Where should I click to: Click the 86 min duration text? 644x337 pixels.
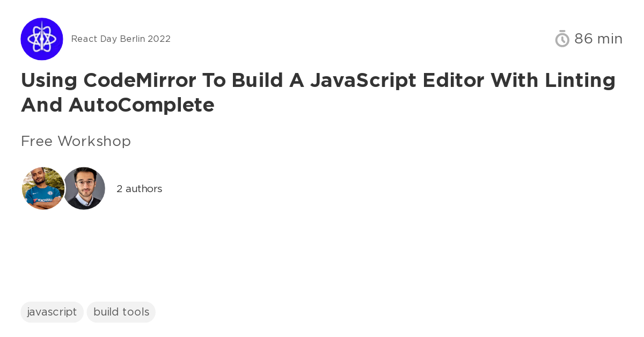click(598, 39)
